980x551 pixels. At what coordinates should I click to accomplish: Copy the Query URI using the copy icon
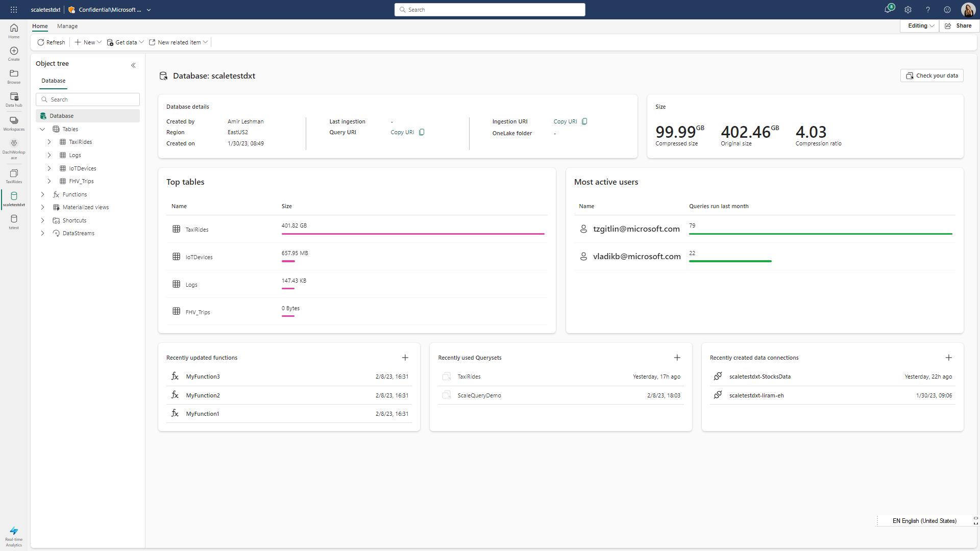[421, 132]
